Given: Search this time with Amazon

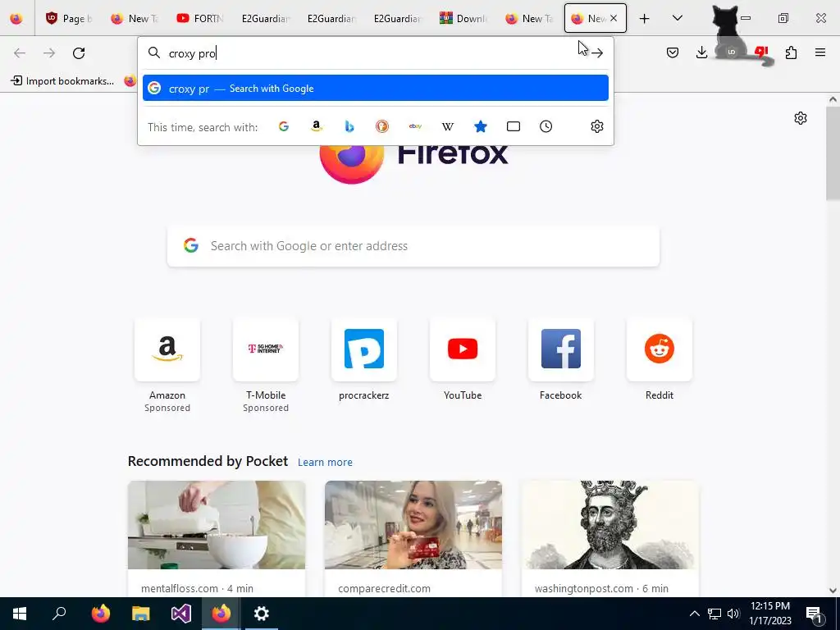Looking at the screenshot, I should pos(316,126).
